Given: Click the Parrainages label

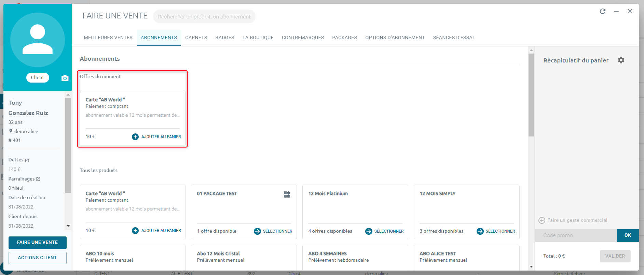Looking at the screenshot, I should tap(22, 179).
